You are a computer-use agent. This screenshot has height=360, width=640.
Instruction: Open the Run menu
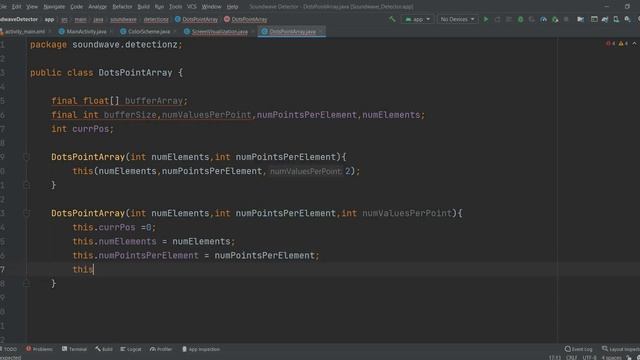159,7
